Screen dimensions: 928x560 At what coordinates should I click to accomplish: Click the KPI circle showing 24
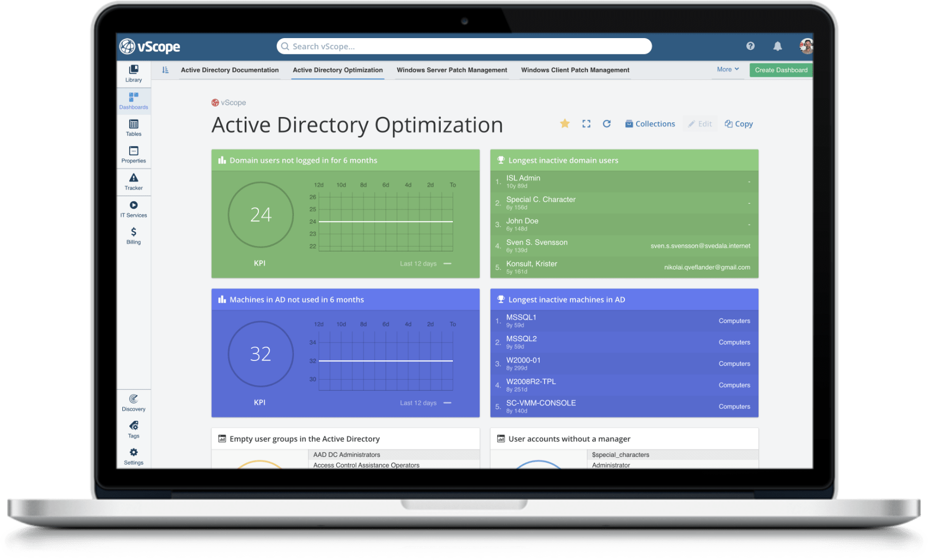pyautogui.click(x=260, y=214)
